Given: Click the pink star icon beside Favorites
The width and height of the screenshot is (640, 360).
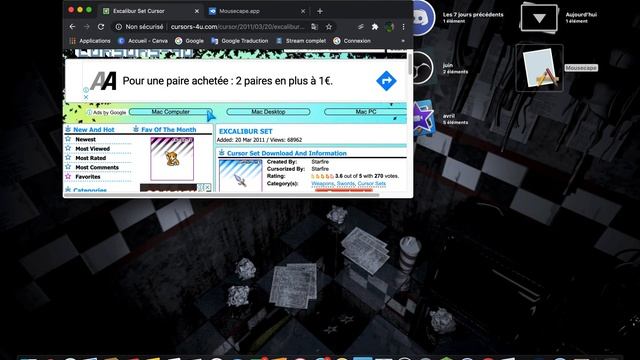Looking at the screenshot, I should point(68,176).
